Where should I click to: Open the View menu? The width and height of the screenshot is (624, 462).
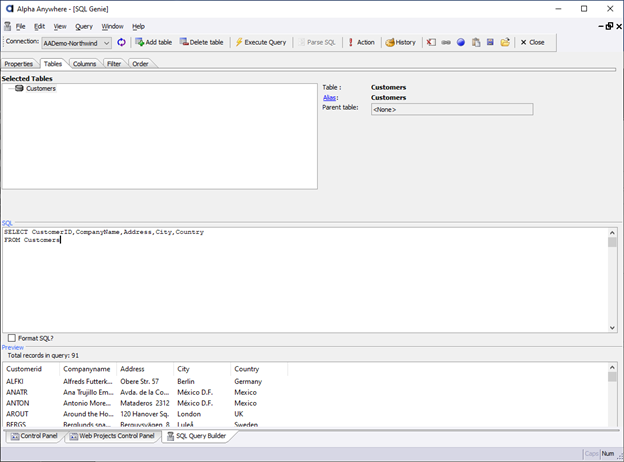coord(60,27)
